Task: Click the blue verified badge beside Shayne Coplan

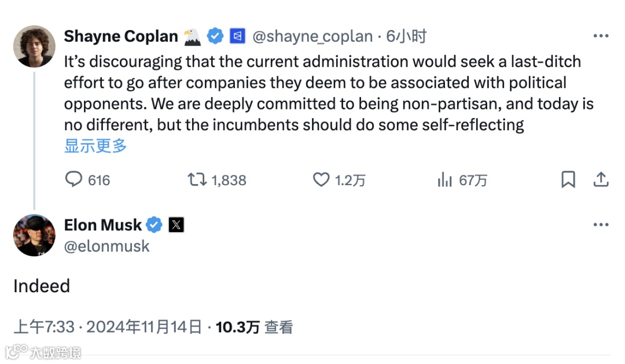Action: click(x=215, y=36)
